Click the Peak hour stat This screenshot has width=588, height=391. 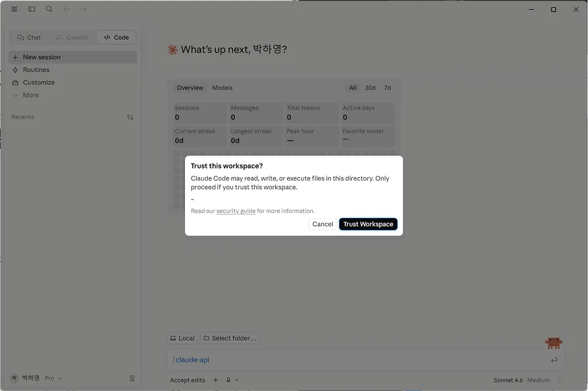(x=312, y=136)
